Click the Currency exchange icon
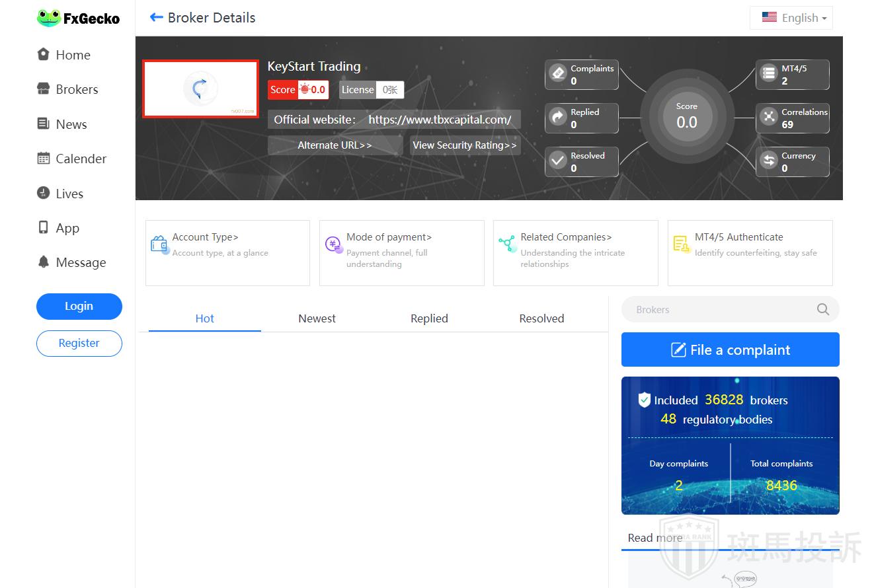Viewport: 874px width, 588px height. pos(768,161)
